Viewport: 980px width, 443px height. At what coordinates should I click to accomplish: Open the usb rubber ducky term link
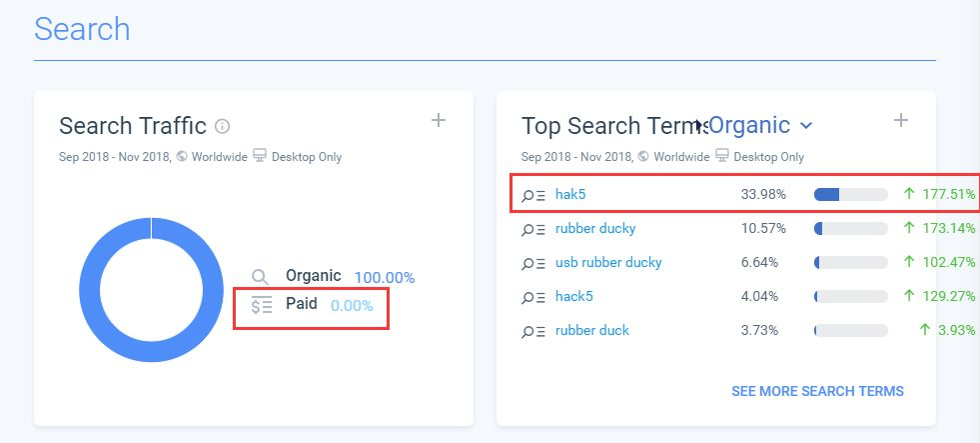point(608,262)
